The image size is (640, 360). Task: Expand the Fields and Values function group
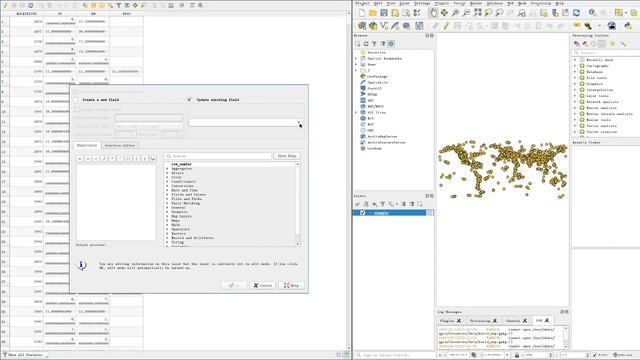[x=167, y=195]
